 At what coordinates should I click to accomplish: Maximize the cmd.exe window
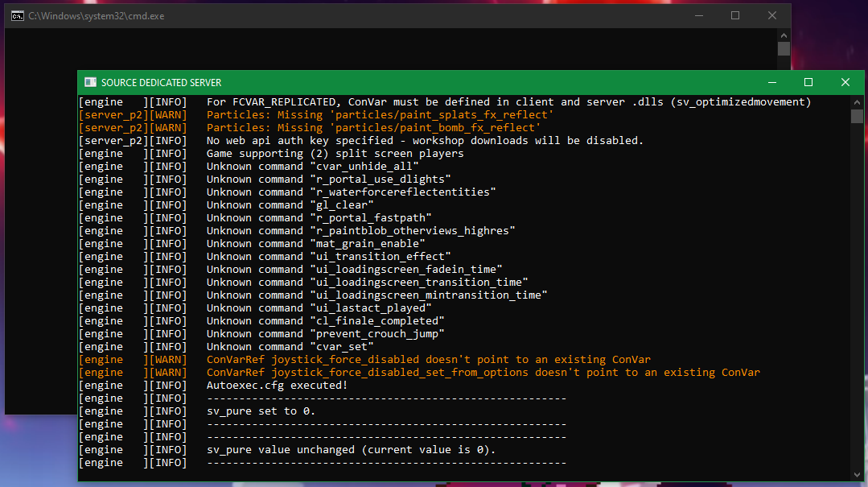click(735, 16)
